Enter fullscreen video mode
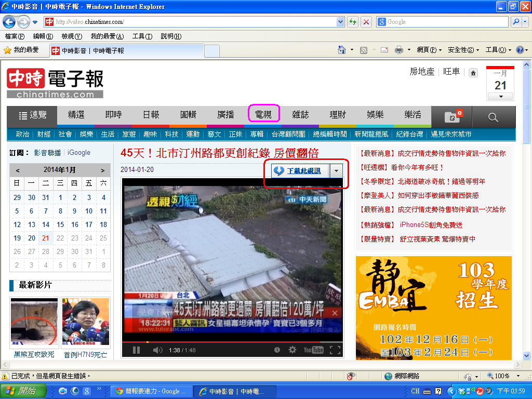The width and height of the screenshot is (532, 399). tap(335, 350)
